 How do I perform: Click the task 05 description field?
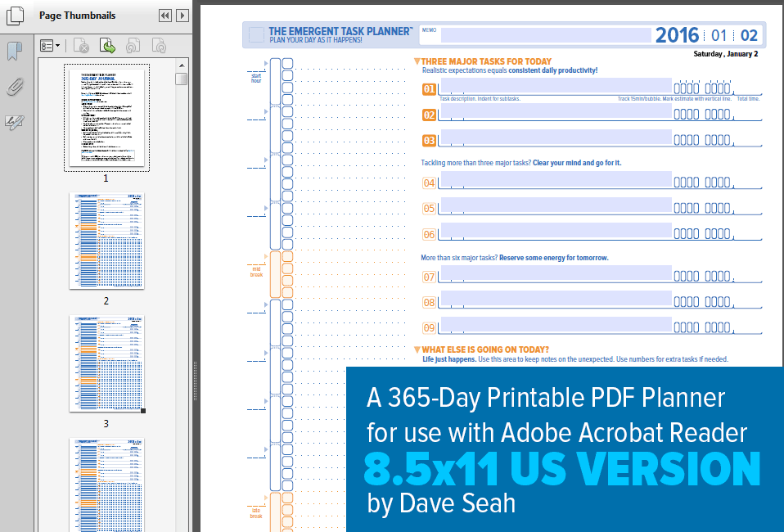(556, 205)
